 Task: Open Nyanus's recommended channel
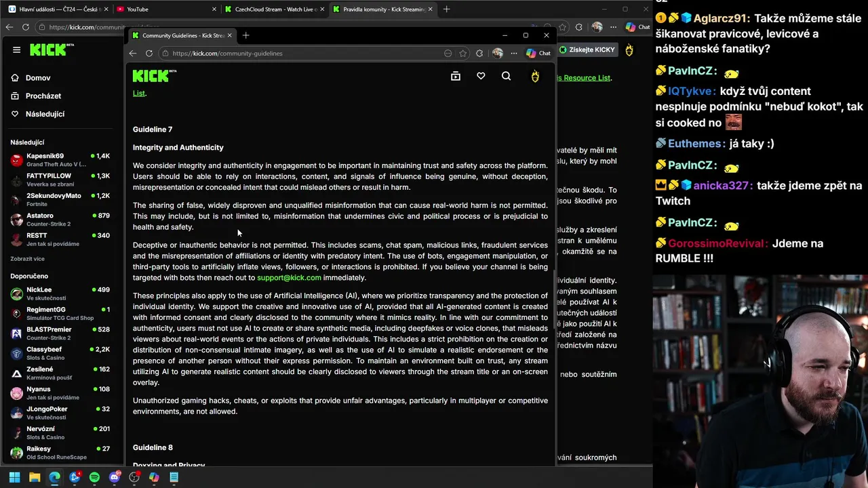[60, 392]
